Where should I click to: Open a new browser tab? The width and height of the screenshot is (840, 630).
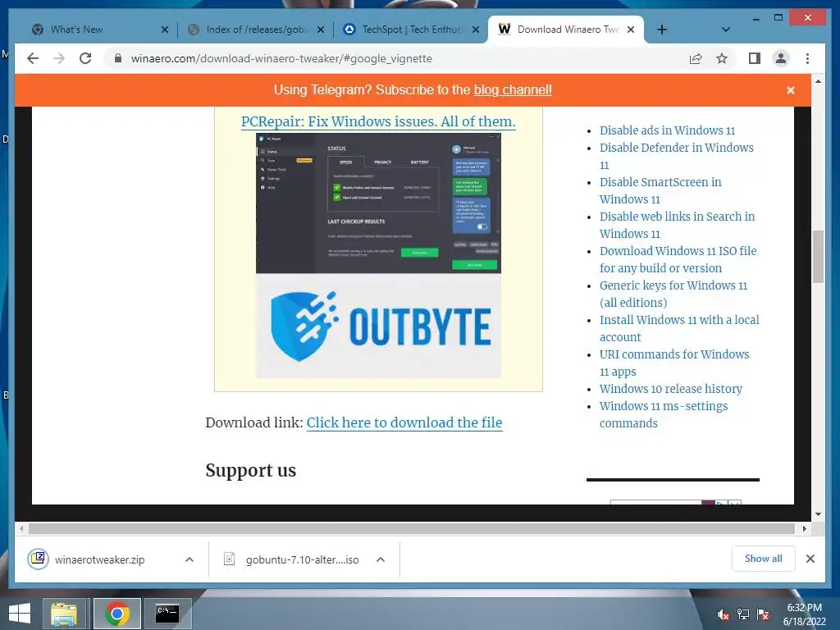point(662,30)
